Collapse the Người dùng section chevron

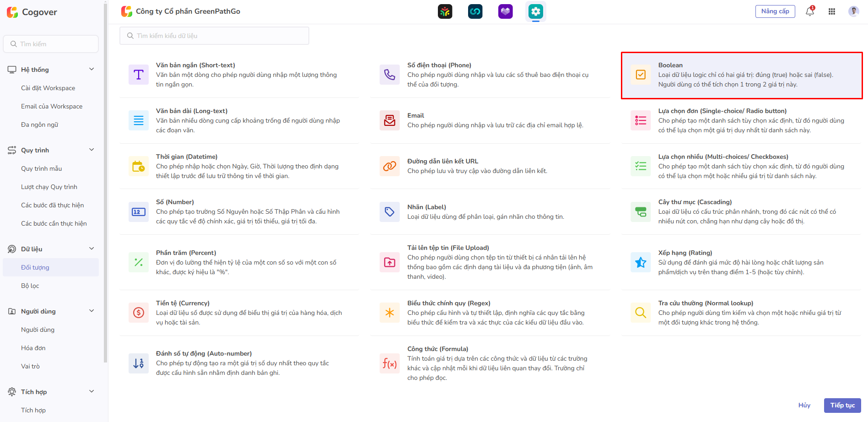92,311
